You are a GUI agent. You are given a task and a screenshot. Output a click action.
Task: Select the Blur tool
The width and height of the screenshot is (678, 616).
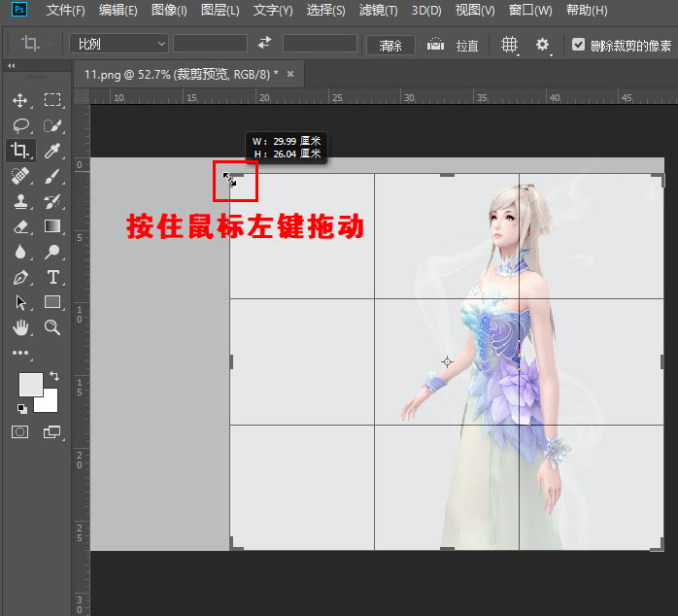(x=19, y=252)
